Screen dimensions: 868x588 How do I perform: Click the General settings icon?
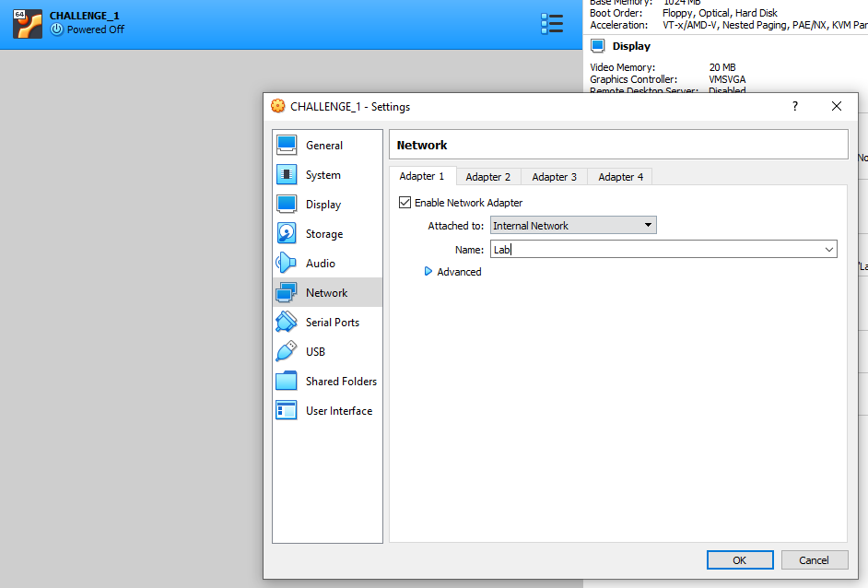tap(287, 146)
